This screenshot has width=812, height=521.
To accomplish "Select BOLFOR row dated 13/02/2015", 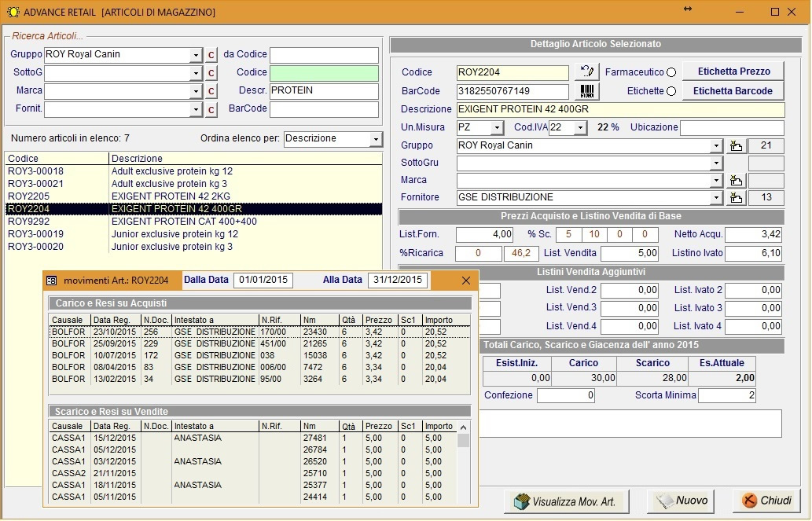I will [259, 379].
